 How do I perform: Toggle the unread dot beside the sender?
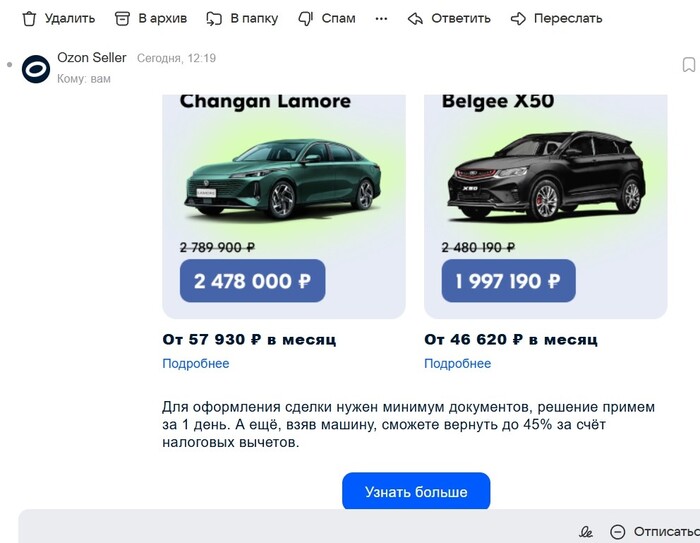9,65
